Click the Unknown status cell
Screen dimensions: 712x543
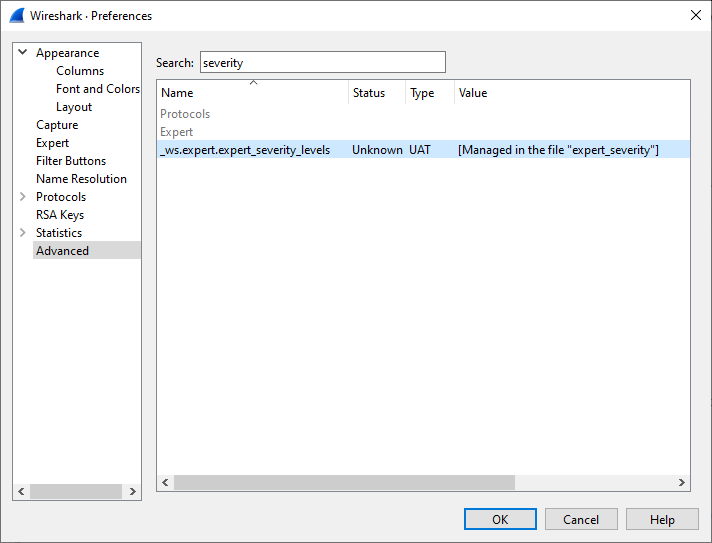[377, 150]
